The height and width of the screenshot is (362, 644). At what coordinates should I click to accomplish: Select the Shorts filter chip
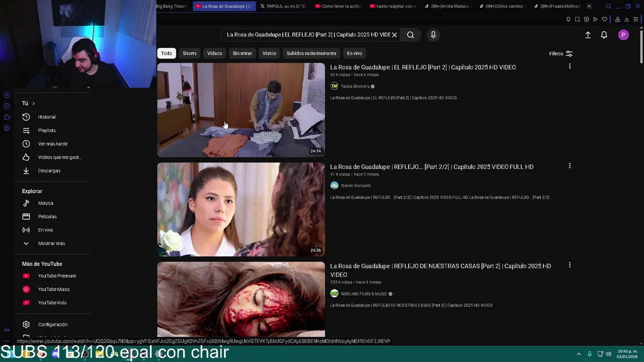[190, 53]
